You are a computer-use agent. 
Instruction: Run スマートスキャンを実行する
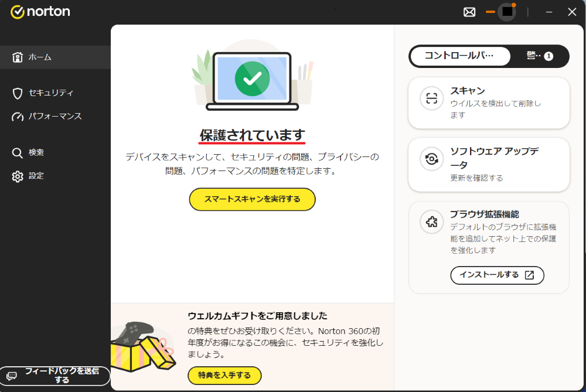tap(252, 199)
